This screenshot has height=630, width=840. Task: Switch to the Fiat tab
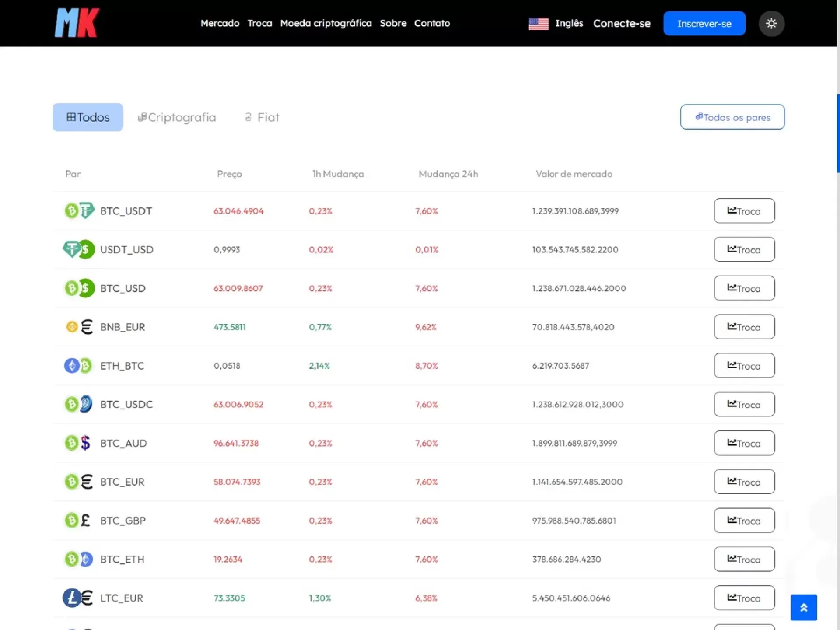coord(262,117)
